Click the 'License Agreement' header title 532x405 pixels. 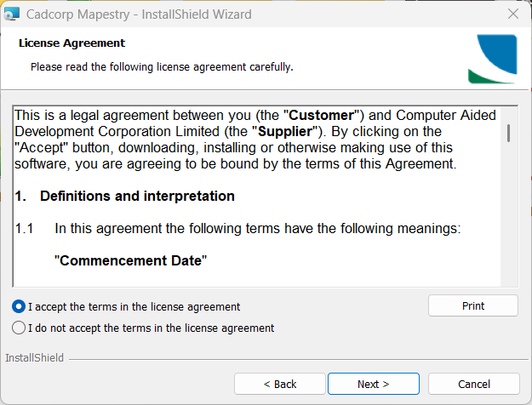[72, 43]
